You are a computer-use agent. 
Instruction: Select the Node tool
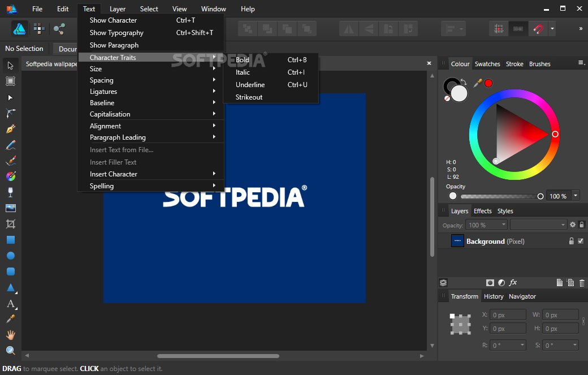tap(11, 97)
